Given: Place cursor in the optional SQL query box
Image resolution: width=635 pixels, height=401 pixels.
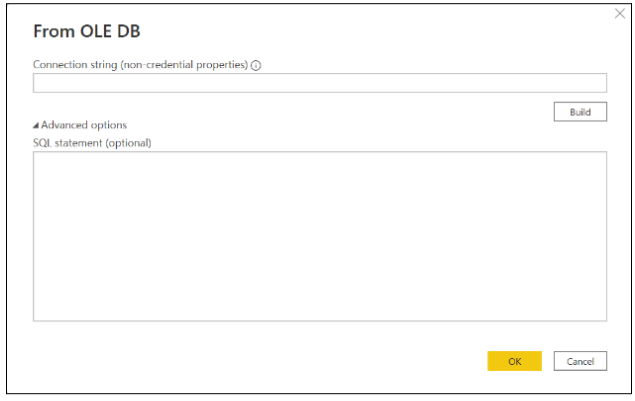Looking at the screenshot, I should [x=319, y=236].
